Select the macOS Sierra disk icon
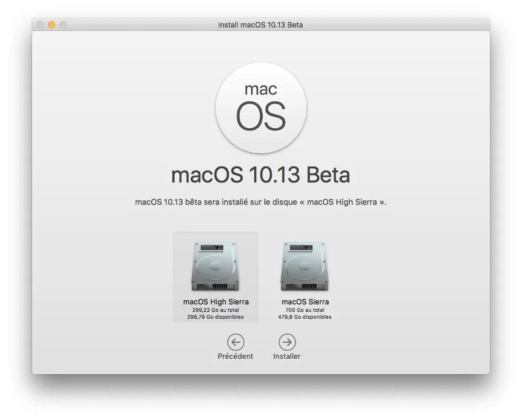The image size is (522, 420). click(304, 267)
